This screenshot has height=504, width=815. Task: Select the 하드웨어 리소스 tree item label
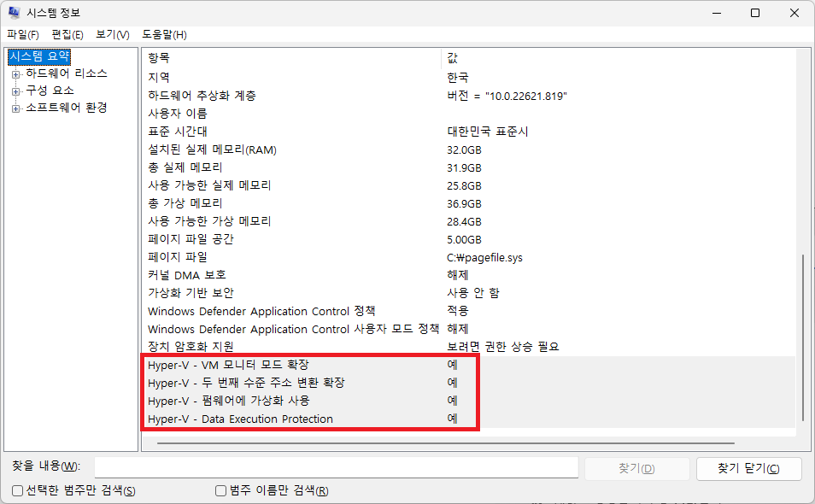tap(67, 73)
